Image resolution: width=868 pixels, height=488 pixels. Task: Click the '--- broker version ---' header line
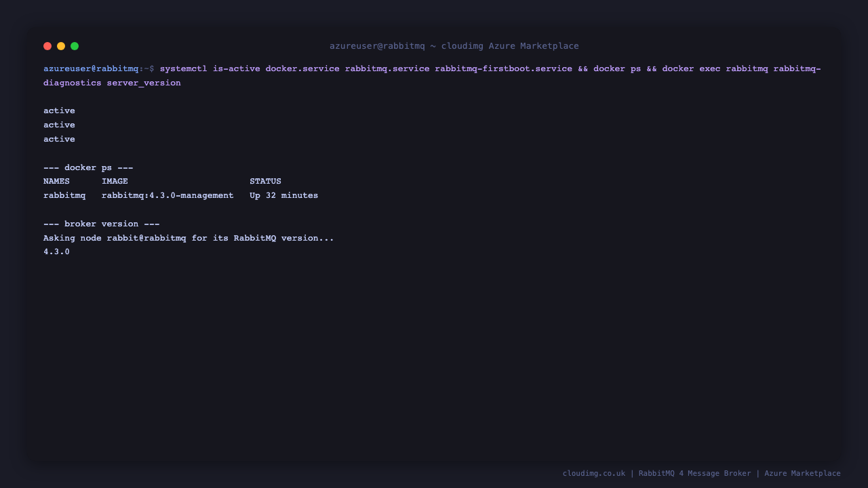[102, 224]
